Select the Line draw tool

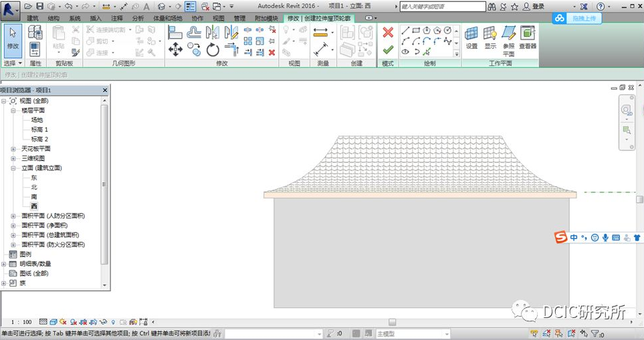(405, 31)
